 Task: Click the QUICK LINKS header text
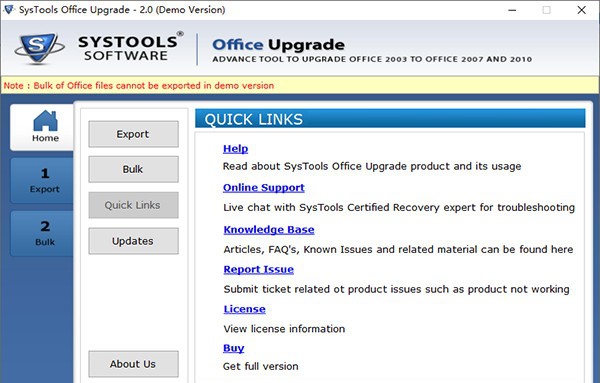pos(253,119)
